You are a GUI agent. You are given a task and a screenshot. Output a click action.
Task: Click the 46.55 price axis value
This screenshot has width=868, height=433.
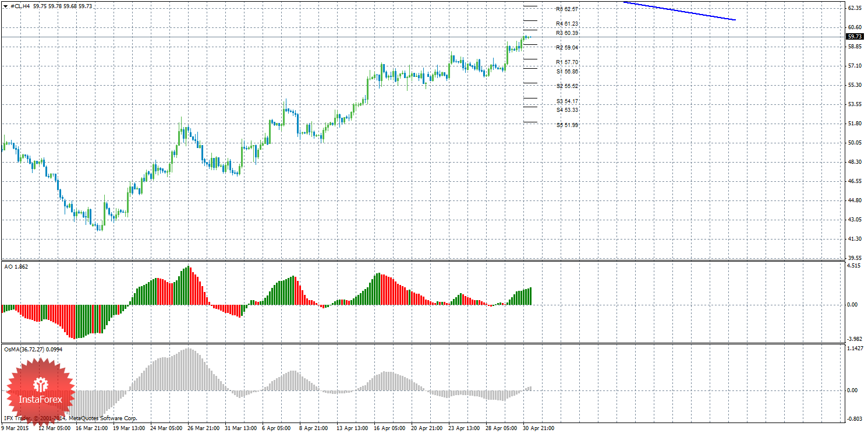click(855, 181)
